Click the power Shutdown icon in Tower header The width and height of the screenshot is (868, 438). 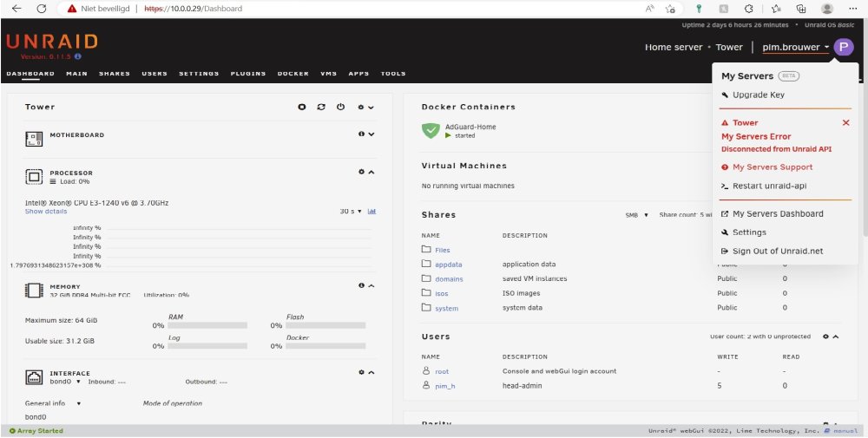click(340, 107)
